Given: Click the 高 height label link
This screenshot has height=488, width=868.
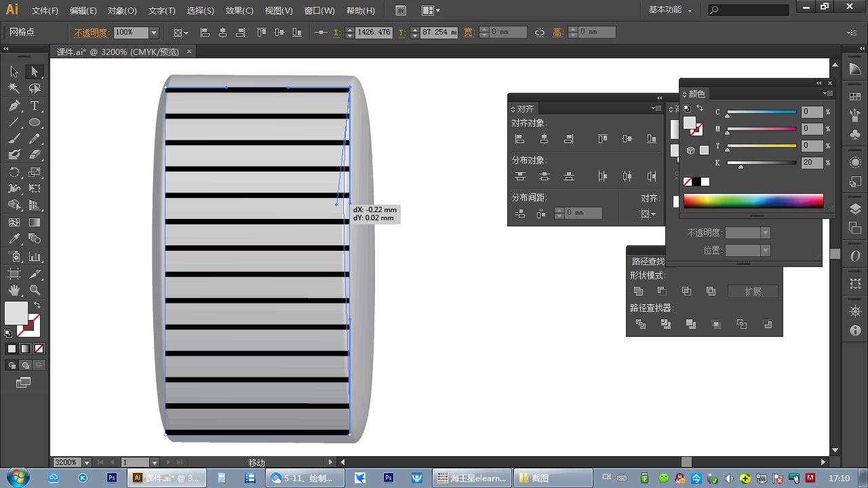Looking at the screenshot, I should pos(557,33).
